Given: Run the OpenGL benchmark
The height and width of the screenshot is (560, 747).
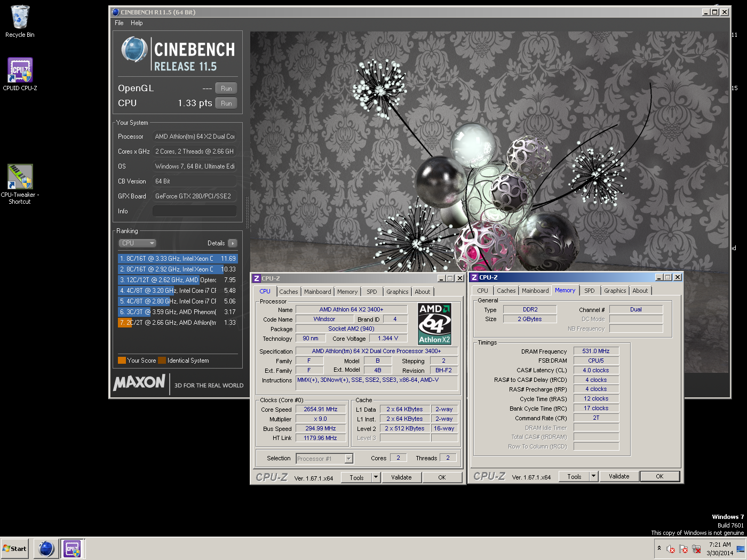Looking at the screenshot, I should [226, 89].
